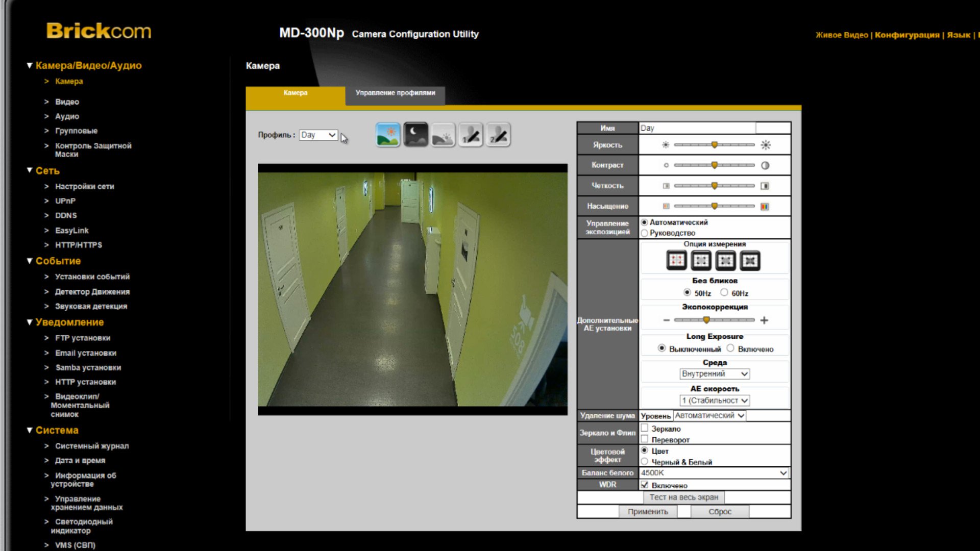Choose the second metering option icon
The height and width of the screenshot is (551, 980).
click(701, 261)
